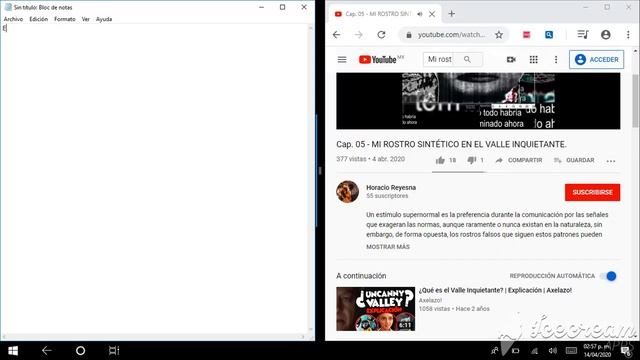This screenshot has height=360, width=640.
Task: Open the taskbar clock and date
Action: point(597,351)
